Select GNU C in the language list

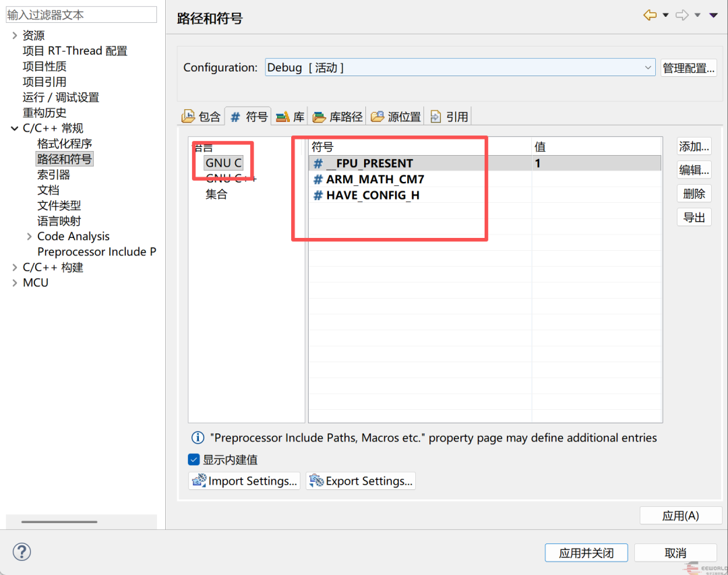point(223,163)
